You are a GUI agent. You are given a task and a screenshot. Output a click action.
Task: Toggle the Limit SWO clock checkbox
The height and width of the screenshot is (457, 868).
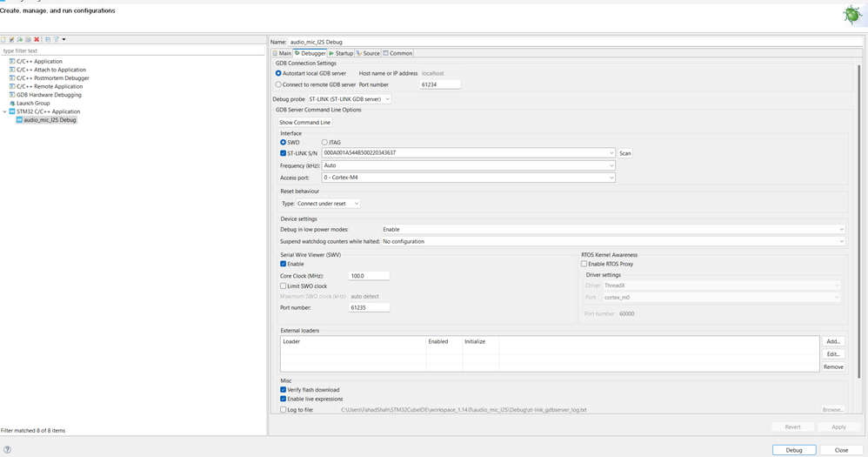(x=284, y=286)
